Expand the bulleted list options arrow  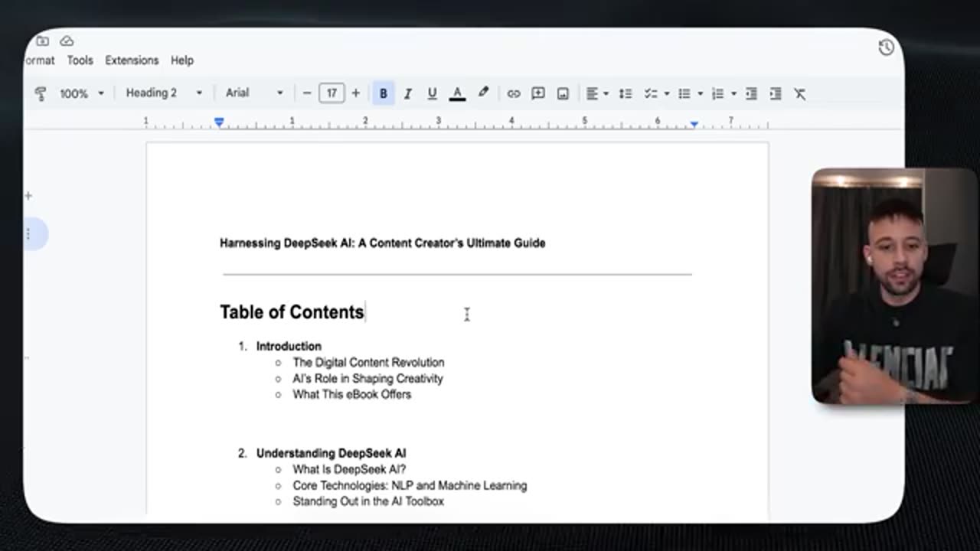(700, 93)
